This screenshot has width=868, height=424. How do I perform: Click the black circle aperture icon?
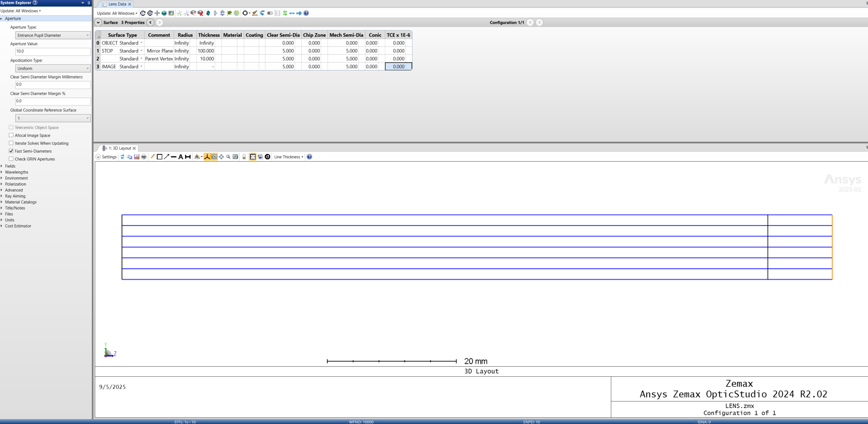(x=245, y=13)
